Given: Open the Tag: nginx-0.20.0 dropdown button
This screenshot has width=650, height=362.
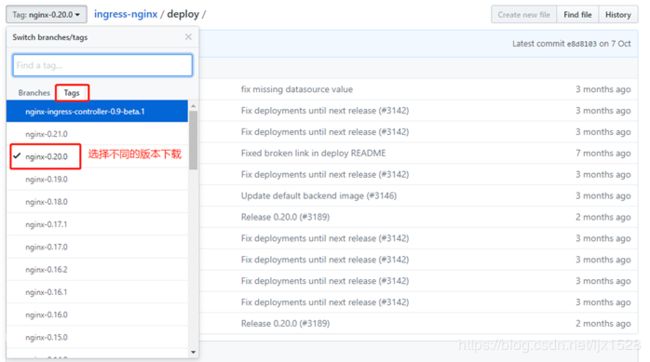Looking at the screenshot, I should [x=46, y=15].
